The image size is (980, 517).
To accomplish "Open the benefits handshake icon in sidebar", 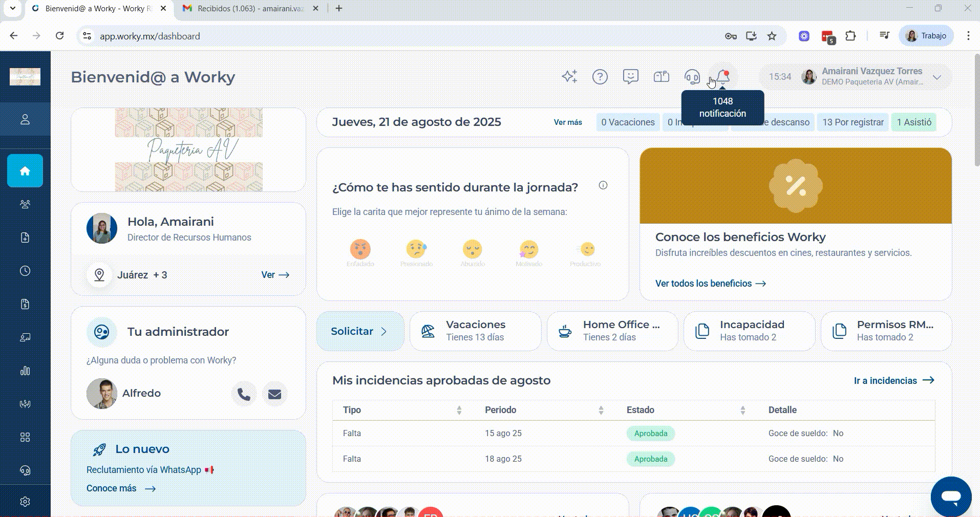I will click(25, 404).
